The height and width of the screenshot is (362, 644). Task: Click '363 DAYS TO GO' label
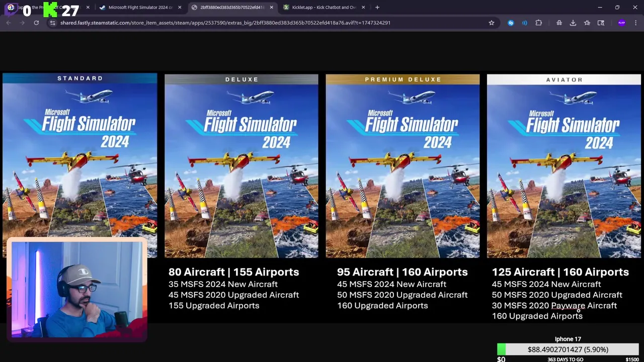click(566, 359)
